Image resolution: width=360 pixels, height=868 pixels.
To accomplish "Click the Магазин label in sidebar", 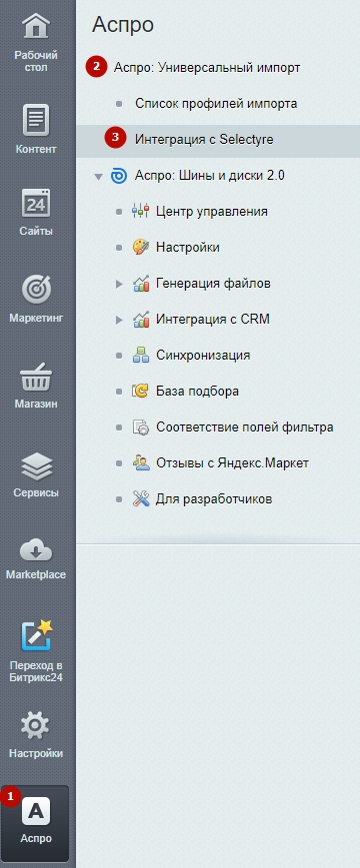I will pos(36,405).
